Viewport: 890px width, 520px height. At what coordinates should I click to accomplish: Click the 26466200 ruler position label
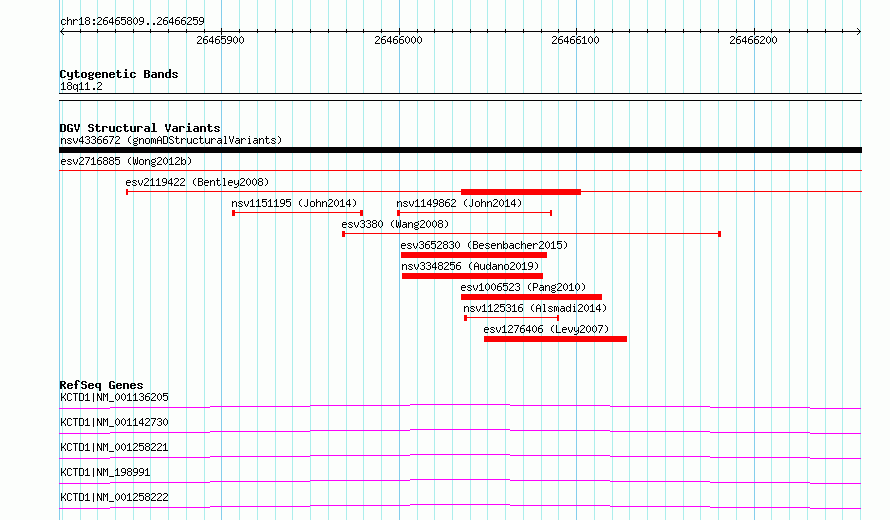coord(753,40)
